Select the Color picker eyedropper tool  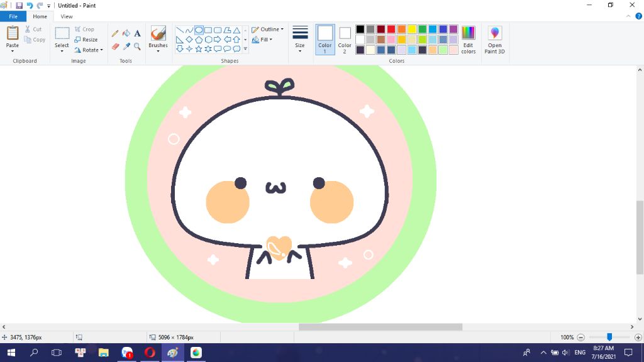(x=126, y=47)
